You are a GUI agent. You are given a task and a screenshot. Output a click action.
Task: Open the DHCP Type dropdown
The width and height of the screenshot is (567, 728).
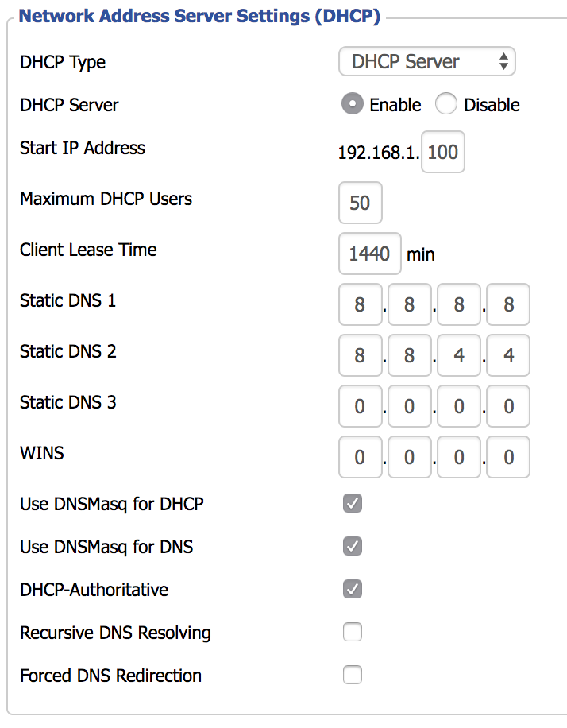[427, 62]
